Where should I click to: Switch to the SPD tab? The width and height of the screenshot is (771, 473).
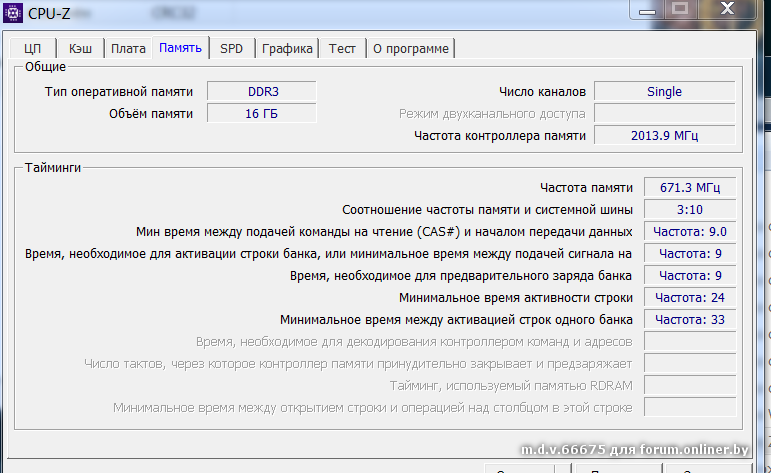[231, 48]
